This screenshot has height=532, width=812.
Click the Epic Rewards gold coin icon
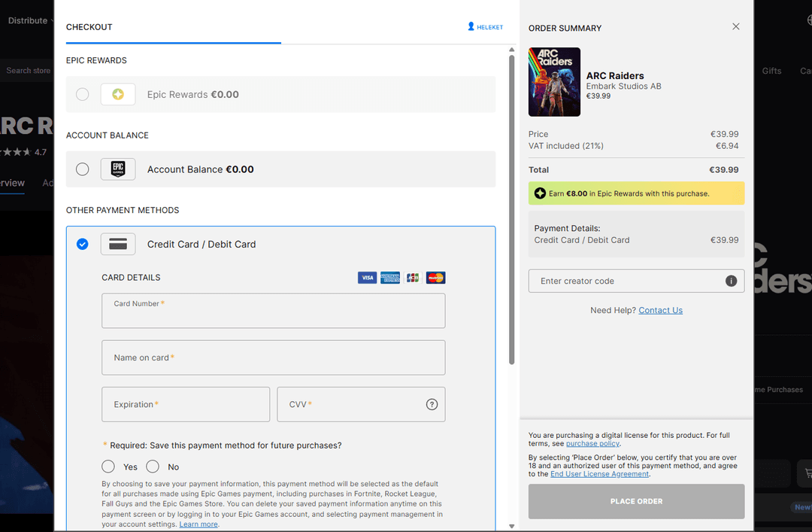click(118, 94)
